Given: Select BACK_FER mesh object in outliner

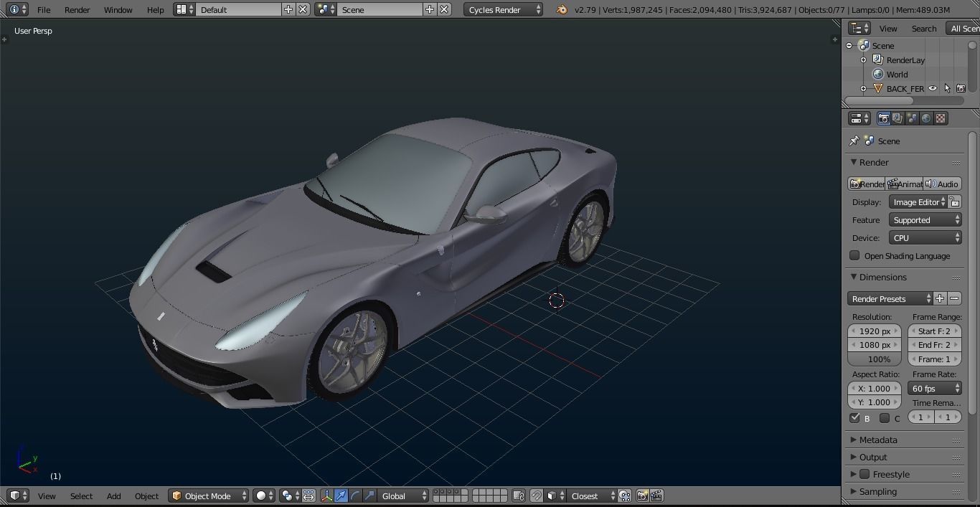Looking at the screenshot, I should tap(905, 88).
